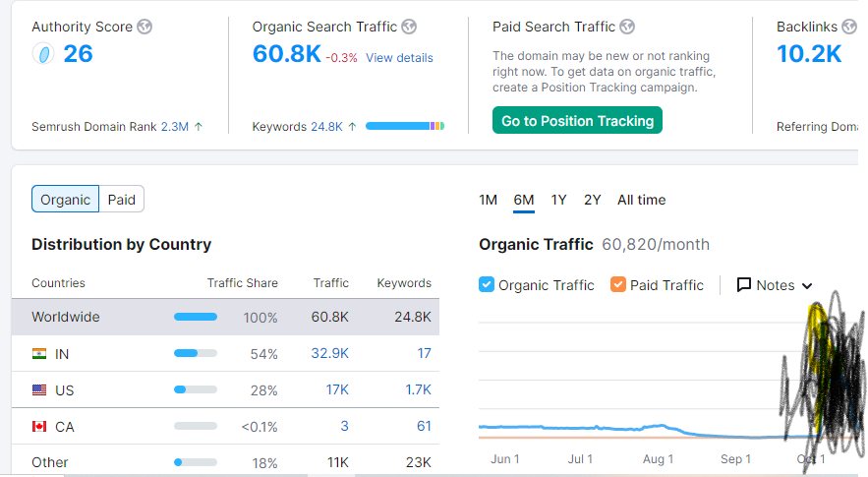Click globe icon next to Paid Search Traffic

point(627,27)
